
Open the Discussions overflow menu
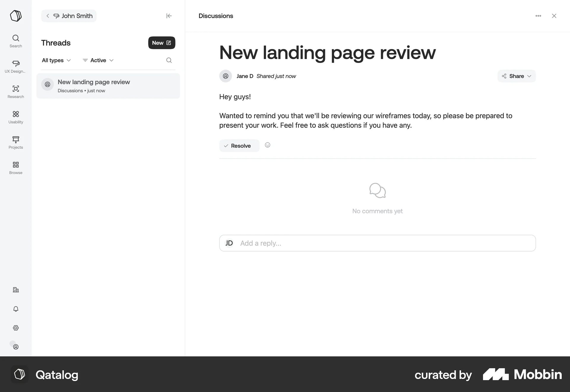click(539, 16)
